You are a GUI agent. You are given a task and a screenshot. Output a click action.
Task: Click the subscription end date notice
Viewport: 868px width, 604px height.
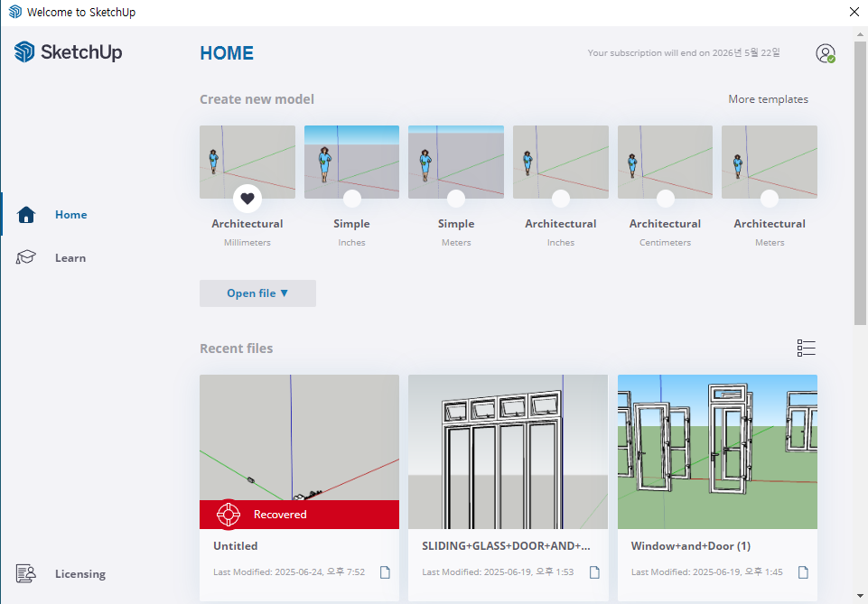[684, 52]
